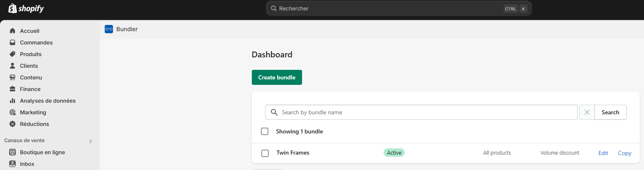The height and width of the screenshot is (170, 644).
Task: Open the Marketing menu item
Action: coord(33,112)
